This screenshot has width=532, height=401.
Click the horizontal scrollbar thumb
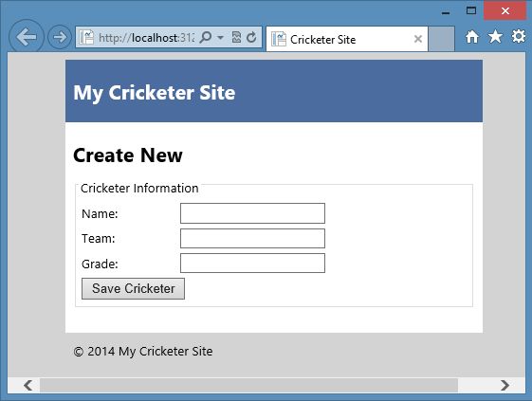248,386
